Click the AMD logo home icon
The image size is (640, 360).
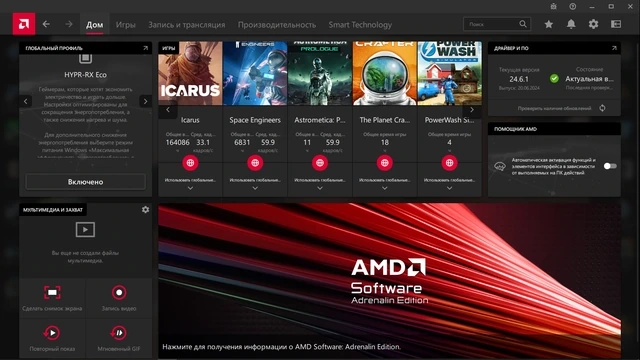(24, 24)
